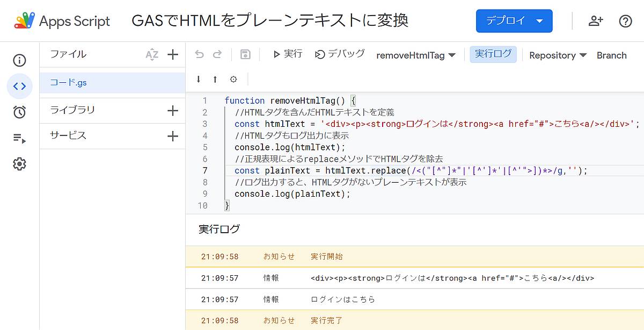Select the Editor code icon in left sidebar
The width and height of the screenshot is (644, 330).
click(x=20, y=86)
